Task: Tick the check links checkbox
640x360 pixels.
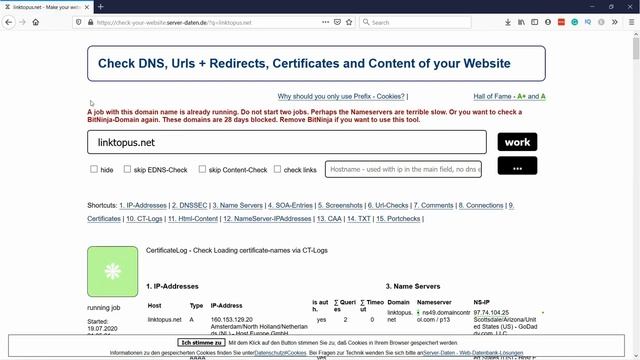Action: click(278, 169)
